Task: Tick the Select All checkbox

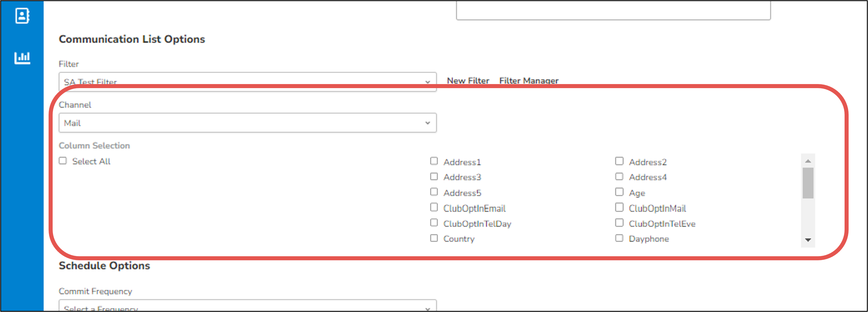Action: 63,161
